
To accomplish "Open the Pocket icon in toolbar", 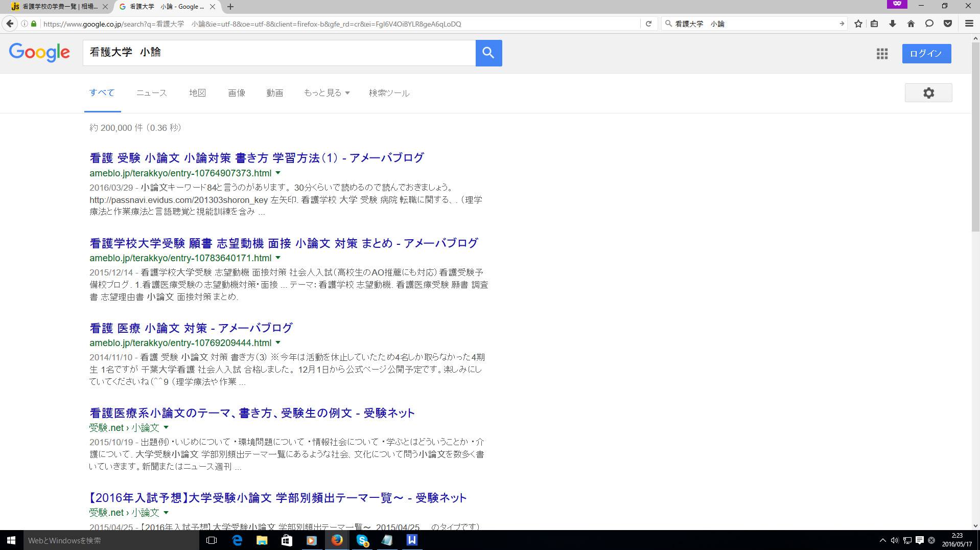I will click(x=948, y=24).
